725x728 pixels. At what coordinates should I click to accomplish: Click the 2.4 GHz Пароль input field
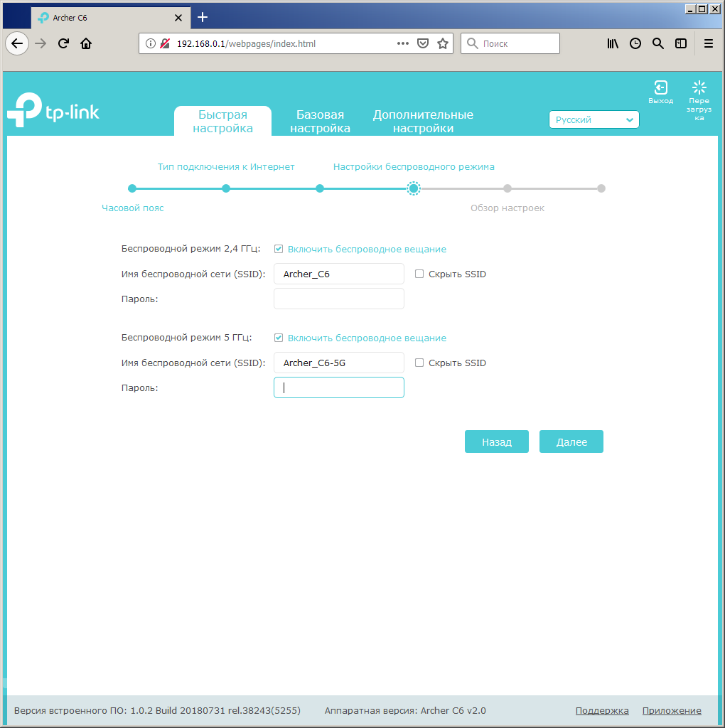(x=338, y=299)
